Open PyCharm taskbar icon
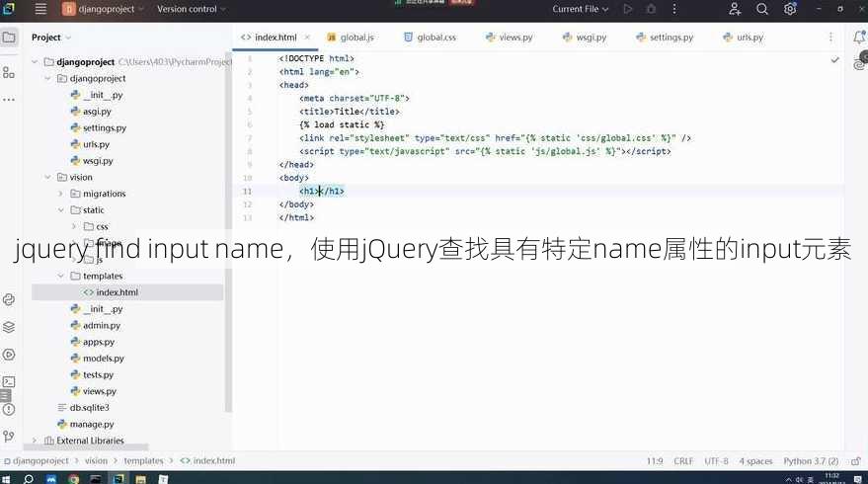 pyautogui.click(x=119, y=479)
